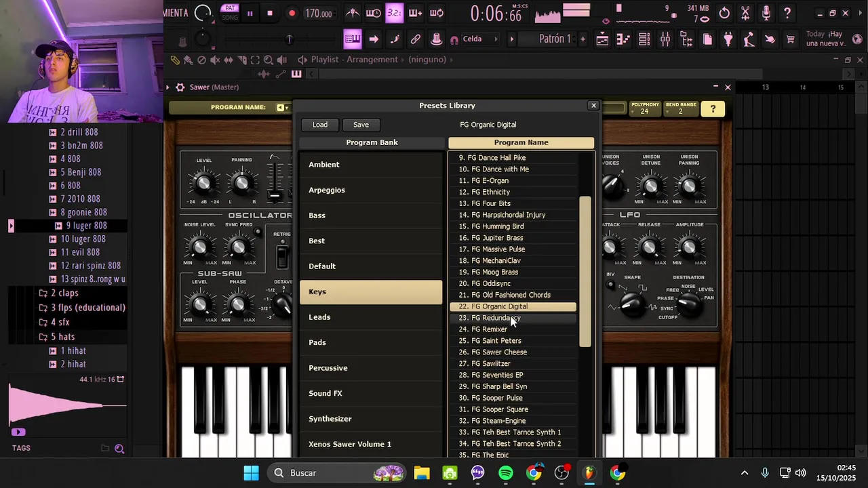Click the Program Name list scrollbar
The image size is (868, 488).
click(x=585, y=272)
